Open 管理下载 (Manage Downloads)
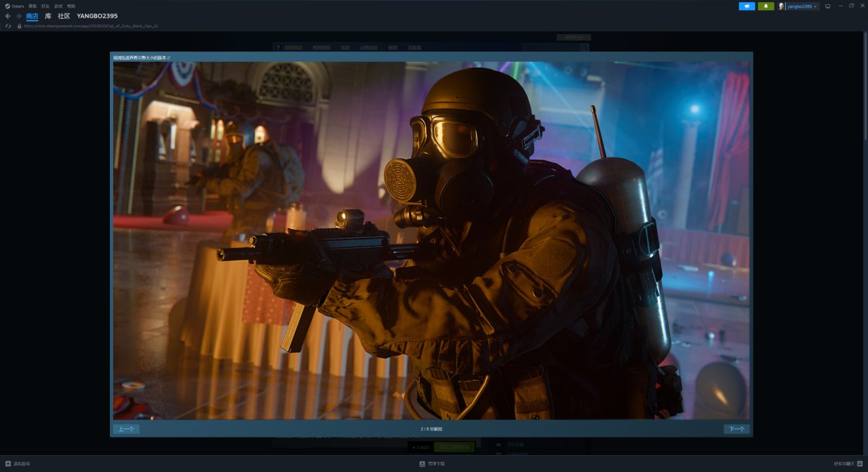 click(436, 464)
